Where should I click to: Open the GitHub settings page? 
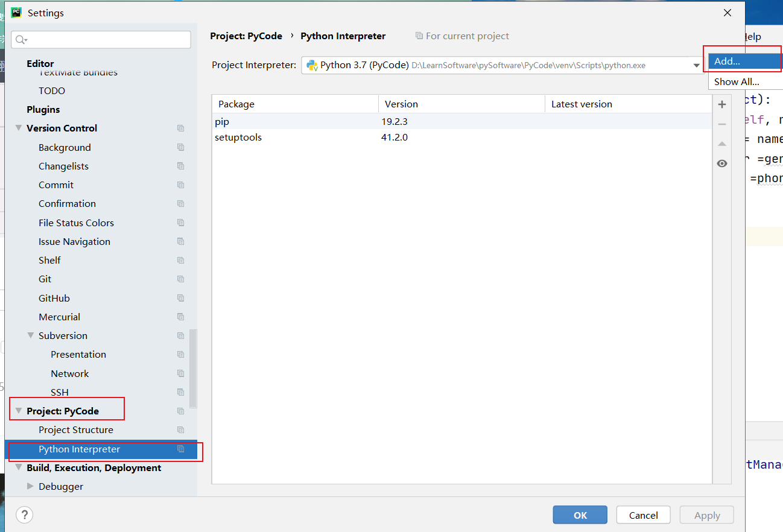(54, 298)
